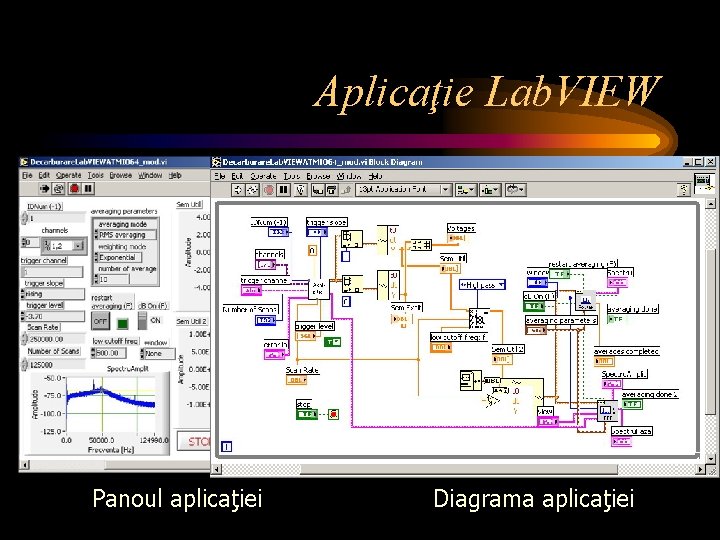Click the green square LED indicator
Image resolution: width=720 pixels, height=540 pixels.
[122, 323]
